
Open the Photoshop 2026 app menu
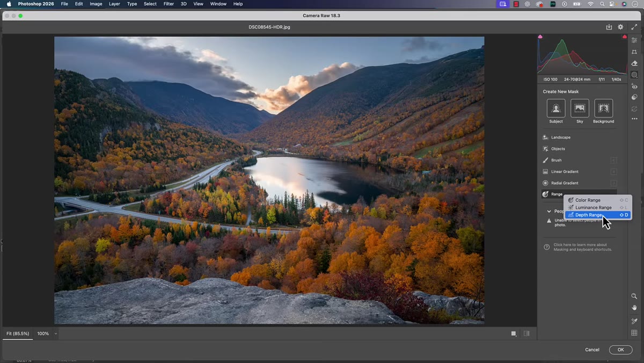pyautogui.click(x=36, y=4)
